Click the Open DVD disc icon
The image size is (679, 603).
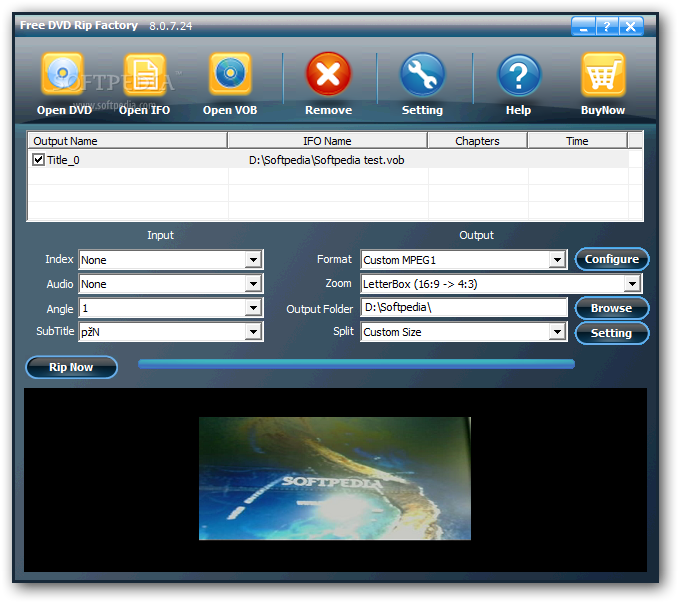pyautogui.click(x=63, y=74)
